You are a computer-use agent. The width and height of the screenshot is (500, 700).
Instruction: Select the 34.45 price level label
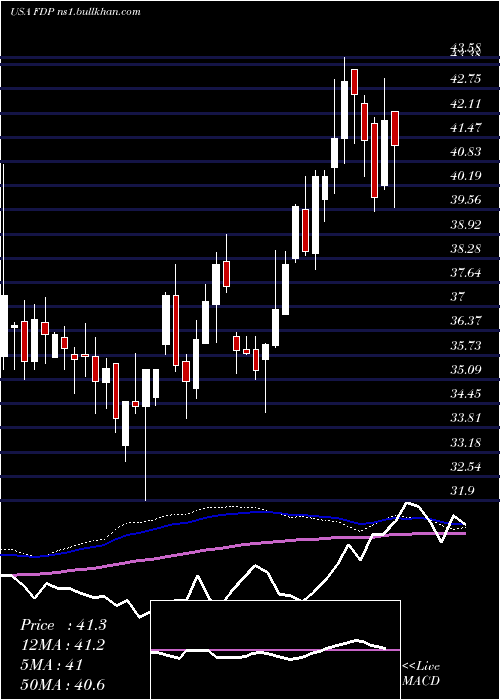tap(466, 394)
